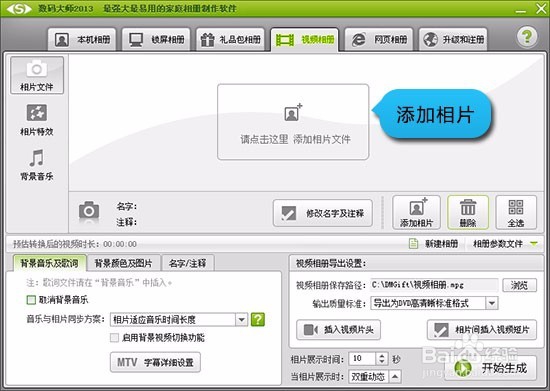Image resolution: width=550 pixels, height=391 pixels.
Task: Open the 升级和注册 tab
Action: pos(453,40)
